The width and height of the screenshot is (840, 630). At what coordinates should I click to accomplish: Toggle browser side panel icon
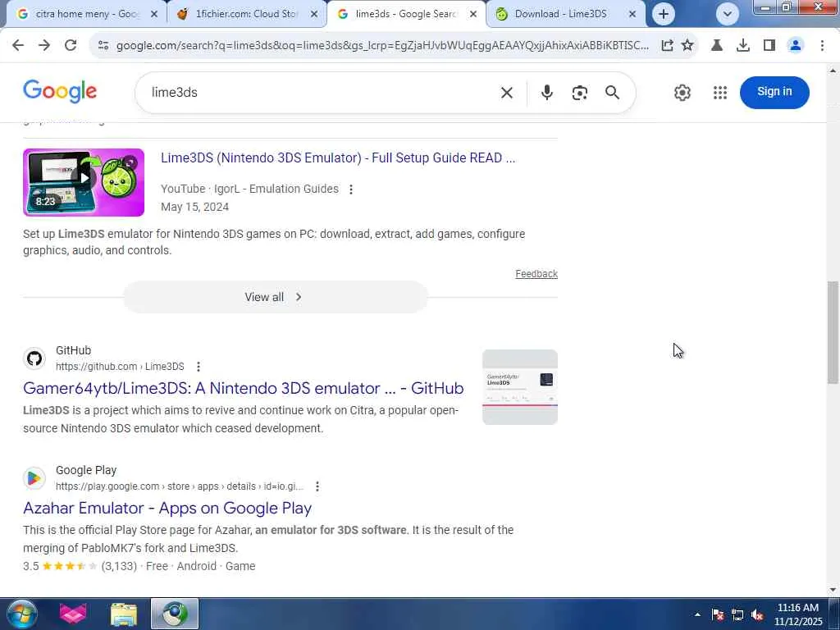pyautogui.click(x=769, y=46)
